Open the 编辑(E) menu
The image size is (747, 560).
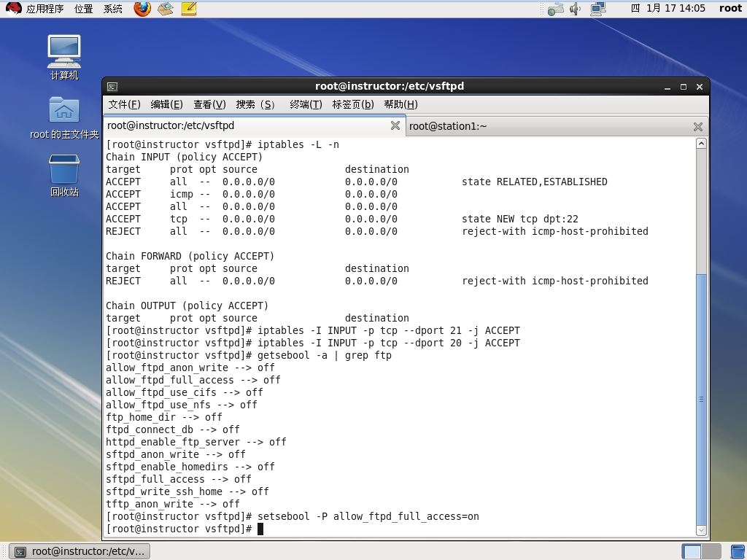167,104
